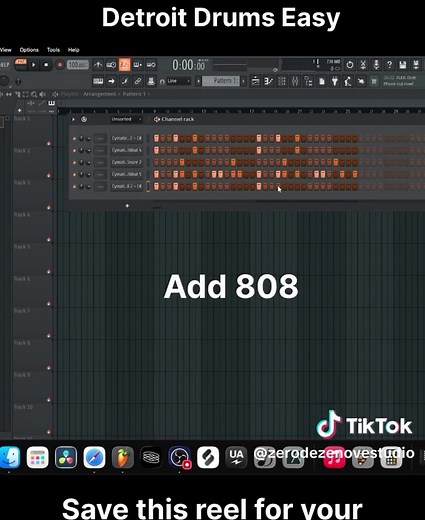
Task: Open the Browser view icon
Action: click(x=308, y=81)
